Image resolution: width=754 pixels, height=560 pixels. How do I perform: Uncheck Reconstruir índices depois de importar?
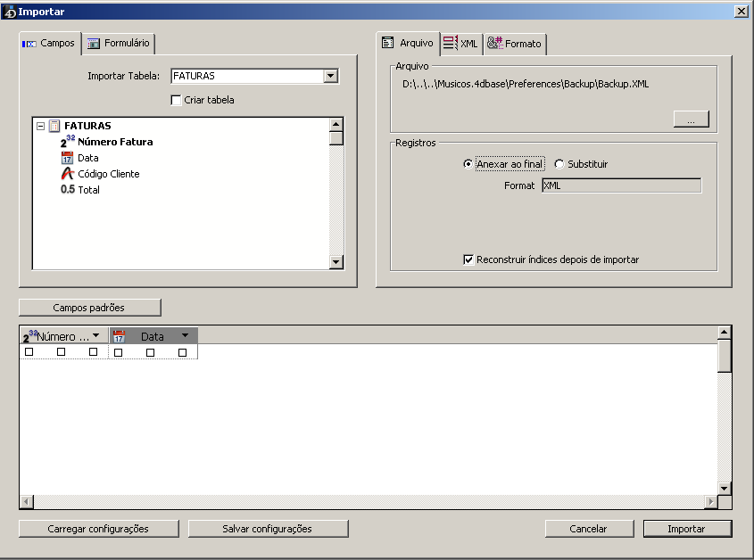pyautogui.click(x=468, y=259)
